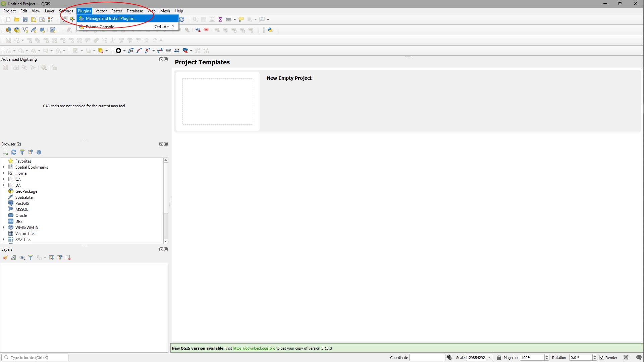The height and width of the screenshot is (362, 644).
Task: Expand the XYZ Tiles tree node
Action: 4,239
